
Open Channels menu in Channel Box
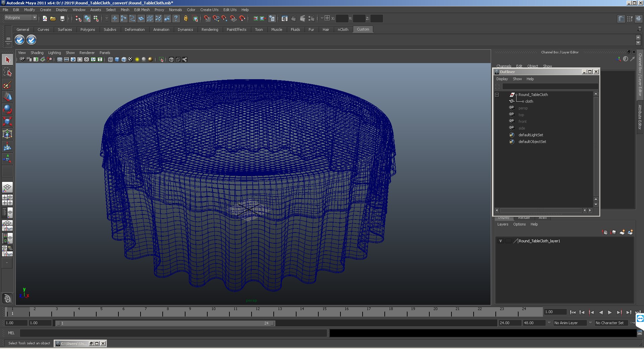tap(504, 66)
